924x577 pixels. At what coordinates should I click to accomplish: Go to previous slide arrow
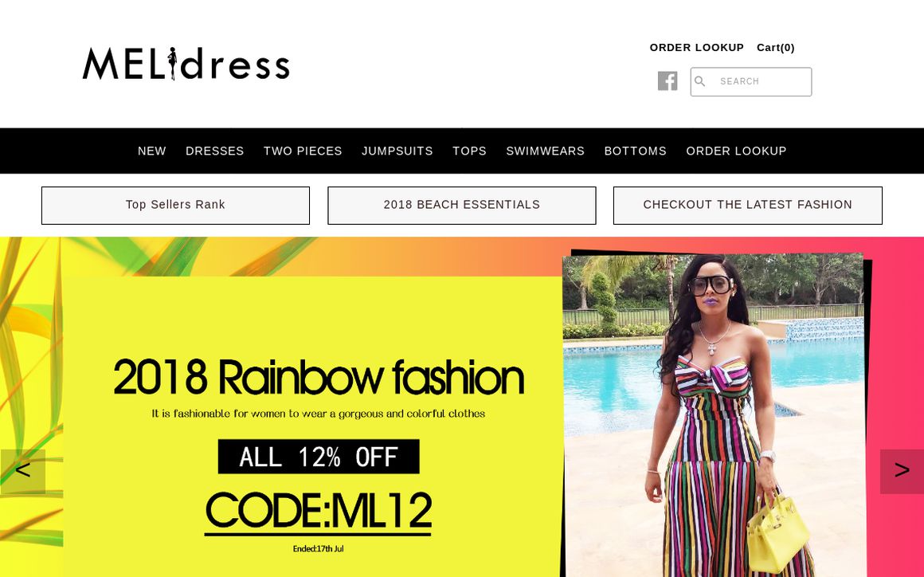[22, 471]
